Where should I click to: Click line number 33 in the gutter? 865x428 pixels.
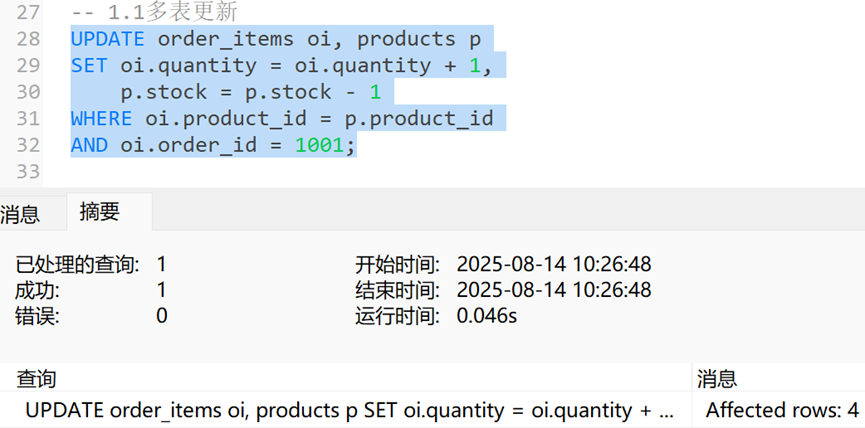tap(28, 171)
